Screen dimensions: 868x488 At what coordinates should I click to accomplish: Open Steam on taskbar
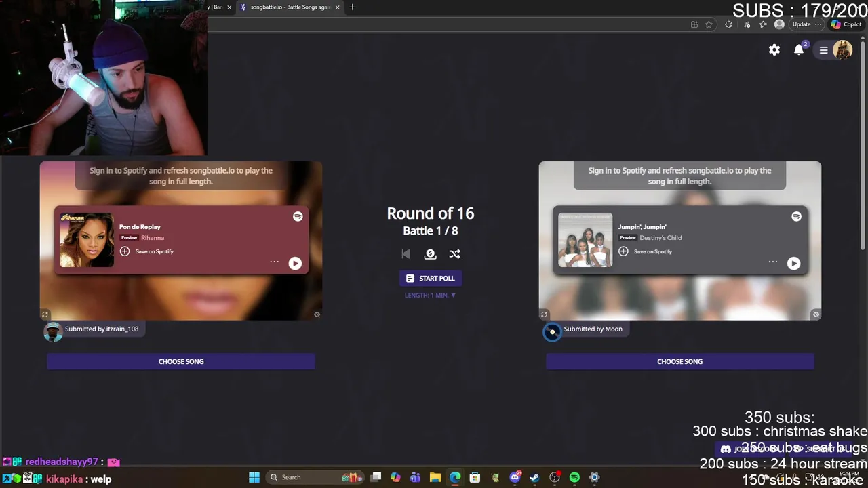pyautogui.click(x=534, y=477)
